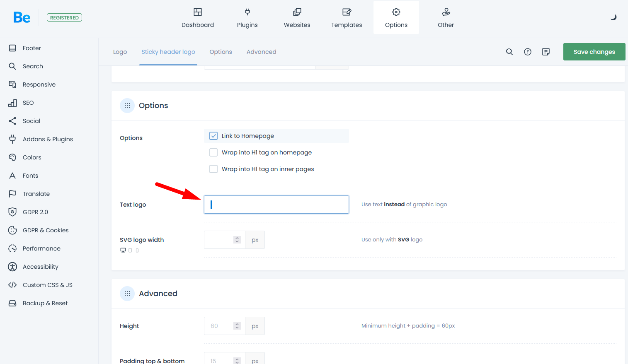The width and height of the screenshot is (628, 364).
Task: Open the Advanced tab
Action: coord(261,52)
